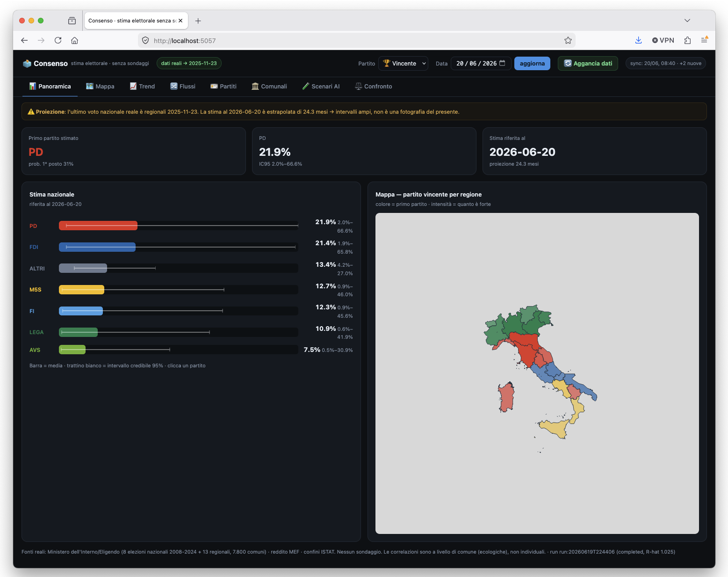Click the Sardinia region on map
This screenshot has width=728, height=577.
506,397
